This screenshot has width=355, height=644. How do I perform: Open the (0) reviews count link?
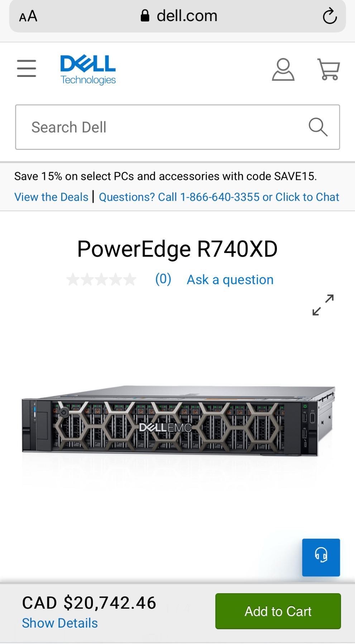point(163,279)
